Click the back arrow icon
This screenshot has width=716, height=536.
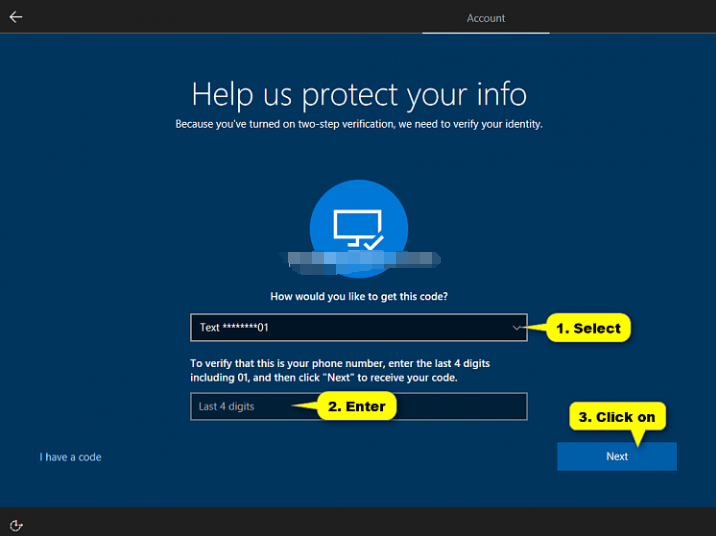pyautogui.click(x=16, y=17)
